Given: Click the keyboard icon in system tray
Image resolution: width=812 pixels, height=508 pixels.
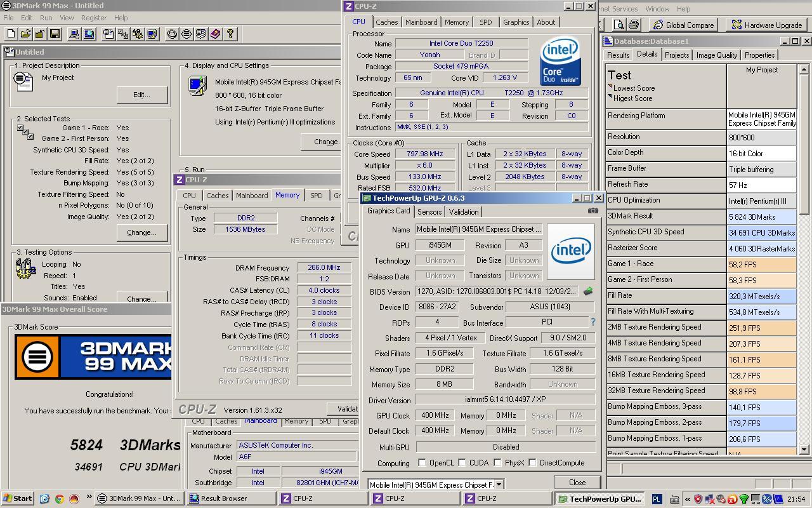Looking at the screenshot, I should point(674,499).
